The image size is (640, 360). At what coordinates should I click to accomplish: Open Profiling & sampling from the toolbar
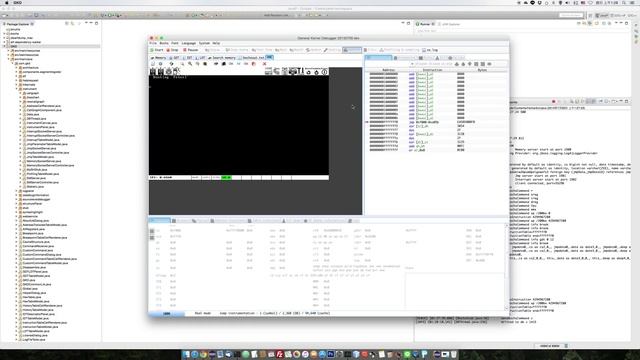pos(400,50)
